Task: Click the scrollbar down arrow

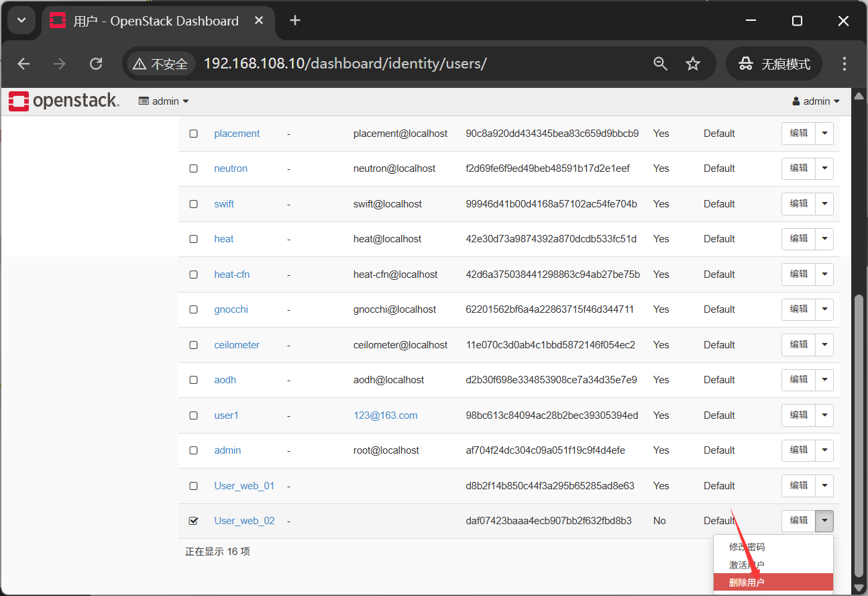Action: coord(859,588)
